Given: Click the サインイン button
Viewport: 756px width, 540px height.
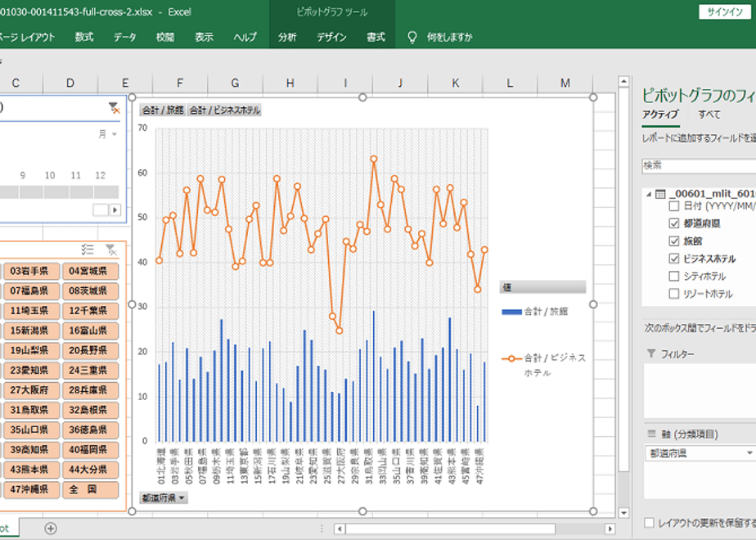Looking at the screenshot, I should click(725, 12).
